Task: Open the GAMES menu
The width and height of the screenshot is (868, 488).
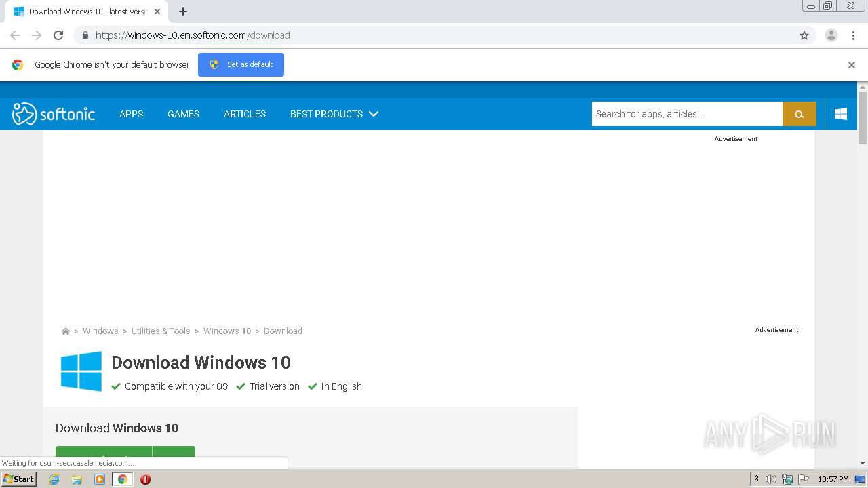Action: coord(183,114)
